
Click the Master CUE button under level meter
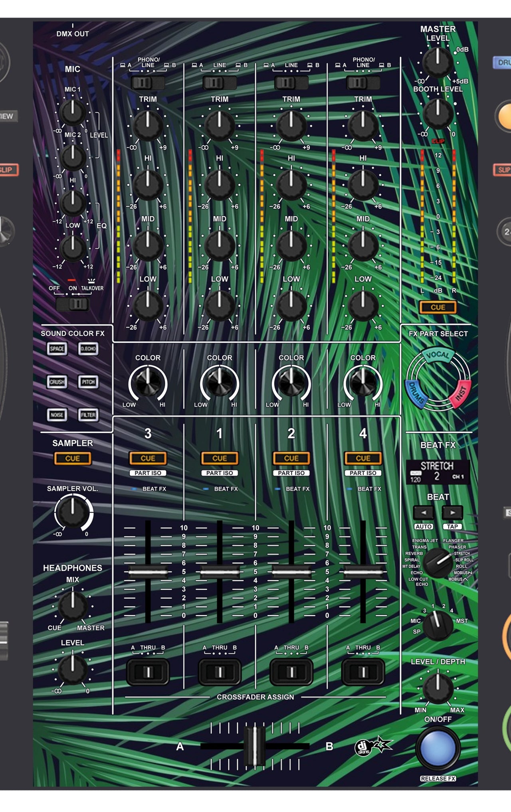[x=438, y=307]
